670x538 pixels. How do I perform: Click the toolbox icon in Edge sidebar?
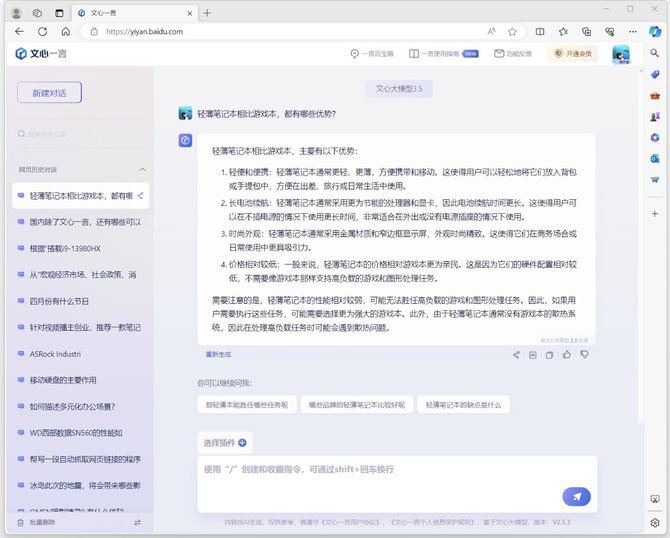(655, 95)
